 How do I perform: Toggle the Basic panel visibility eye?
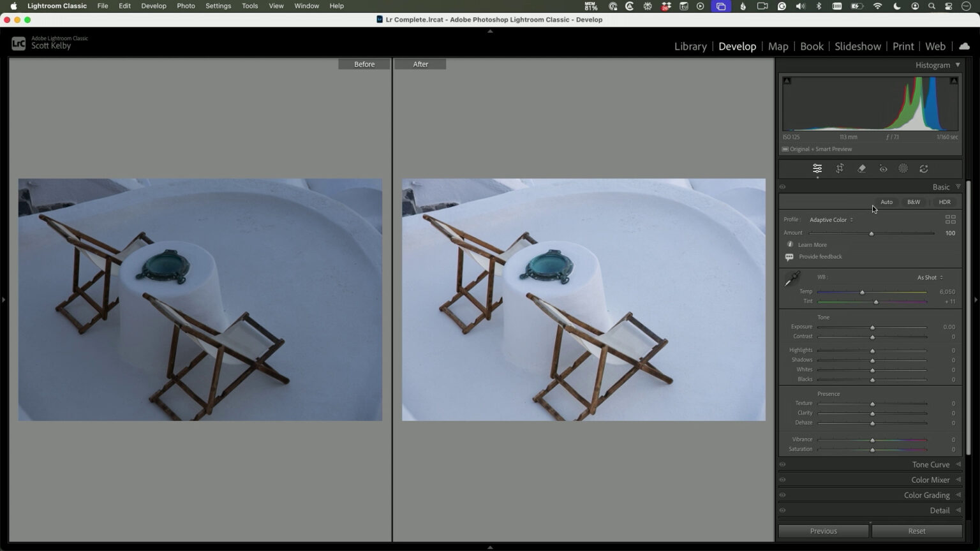point(782,186)
